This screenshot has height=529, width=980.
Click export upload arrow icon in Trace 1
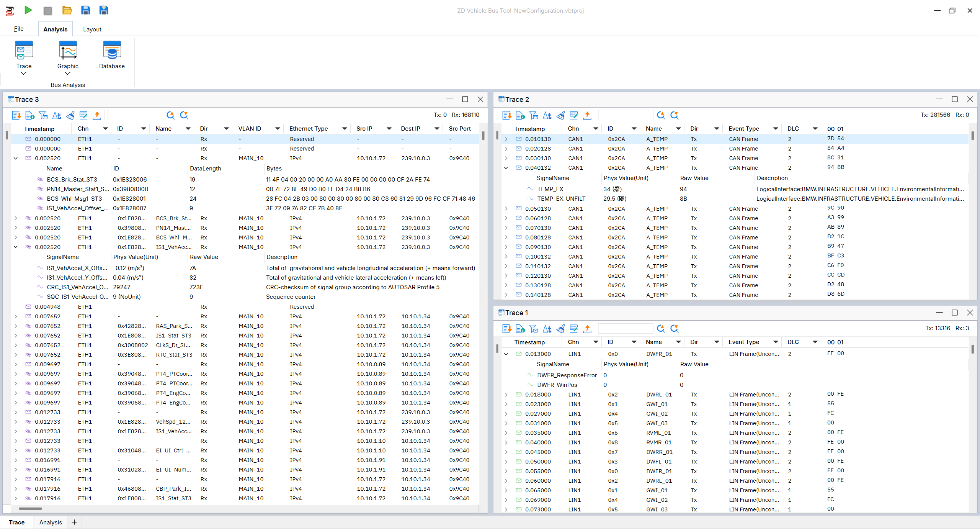click(x=587, y=329)
